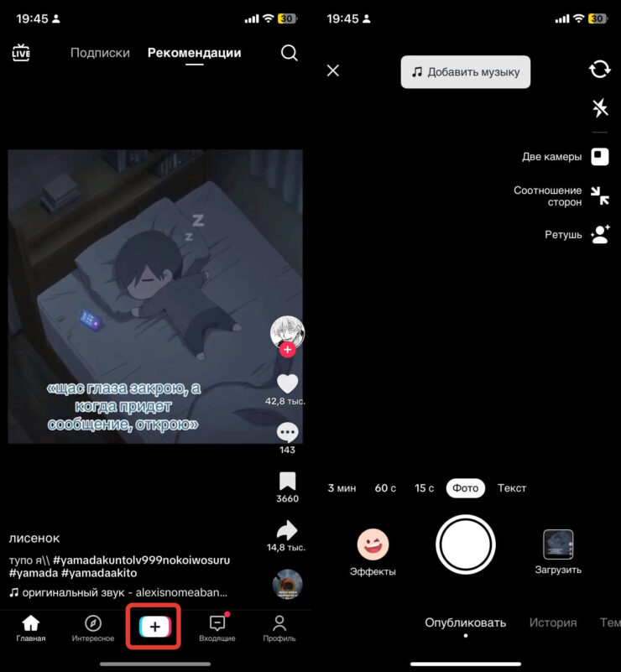This screenshot has width=621, height=672.
Task: Tap the LIVE icon in top corner
Action: [x=21, y=53]
